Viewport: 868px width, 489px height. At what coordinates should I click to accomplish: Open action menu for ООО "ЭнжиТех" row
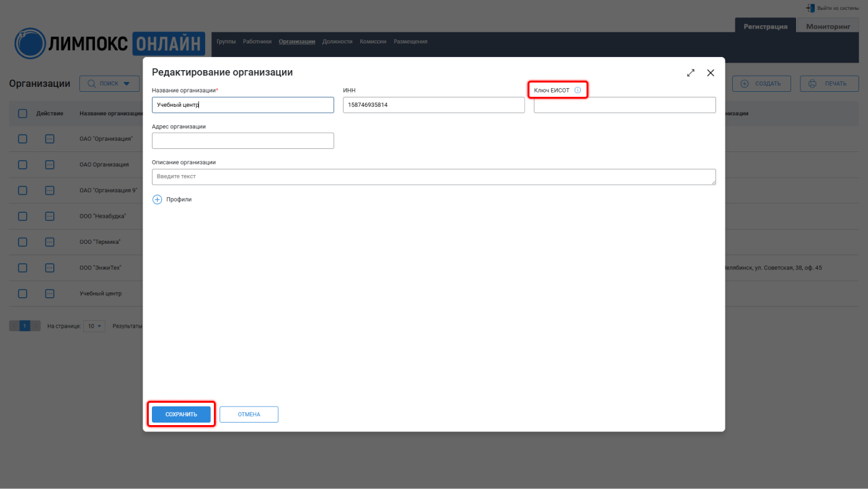coord(50,267)
